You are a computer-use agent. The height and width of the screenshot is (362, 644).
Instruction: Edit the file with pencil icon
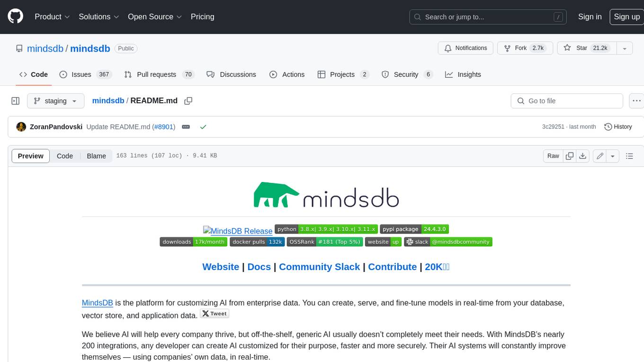click(x=600, y=156)
